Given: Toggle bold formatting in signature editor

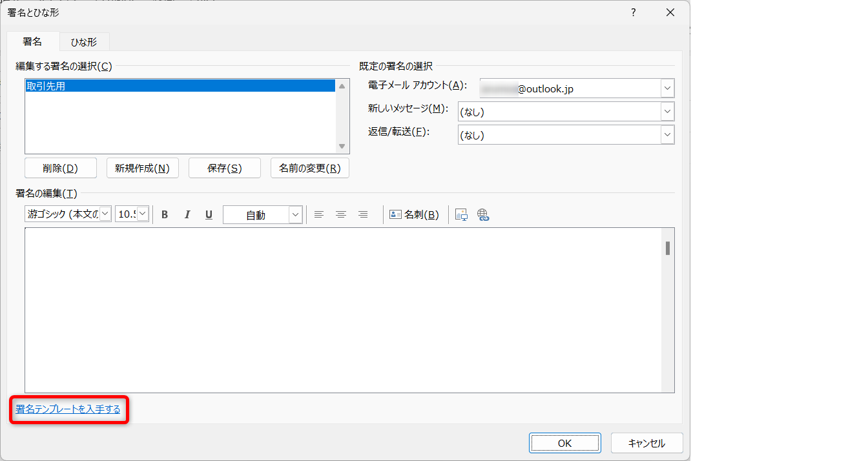Looking at the screenshot, I should click(x=165, y=215).
